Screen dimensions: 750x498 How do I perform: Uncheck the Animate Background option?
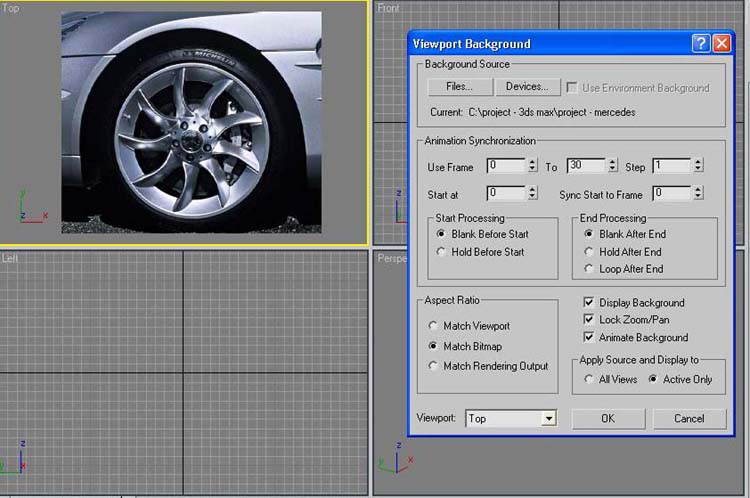[589, 338]
